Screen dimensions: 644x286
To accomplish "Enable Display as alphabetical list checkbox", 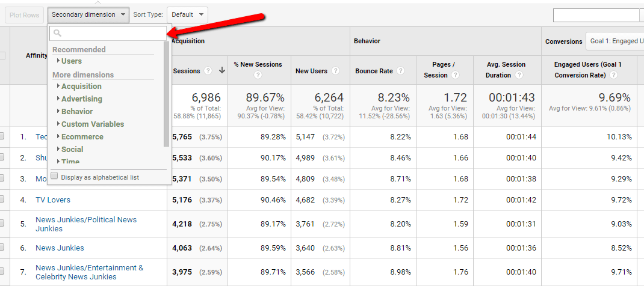I will click(x=55, y=177).
